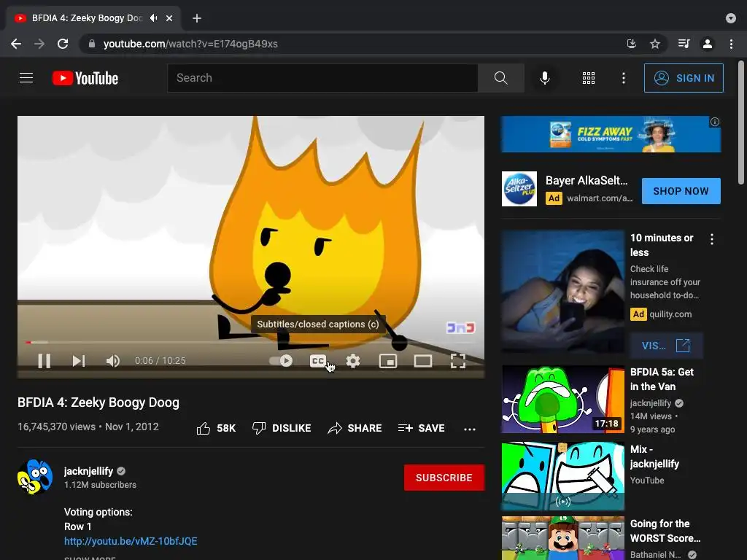Image resolution: width=747 pixels, height=560 pixels.
Task: Open tab search dropdown arrow
Action: pyautogui.click(x=731, y=18)
